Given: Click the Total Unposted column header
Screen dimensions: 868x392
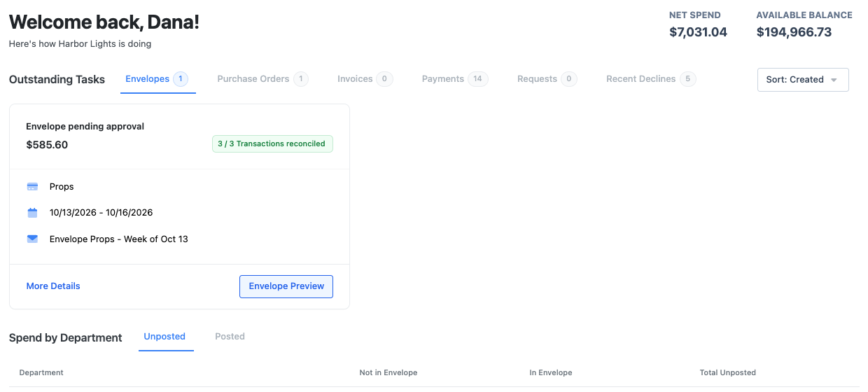Looking at the screenshot, I should point(728,373).
